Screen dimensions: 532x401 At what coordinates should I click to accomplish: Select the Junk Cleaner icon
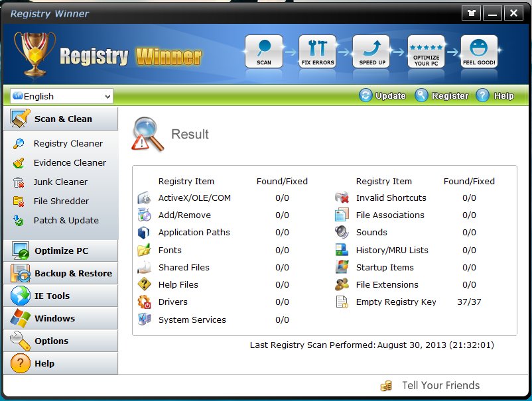61,182
